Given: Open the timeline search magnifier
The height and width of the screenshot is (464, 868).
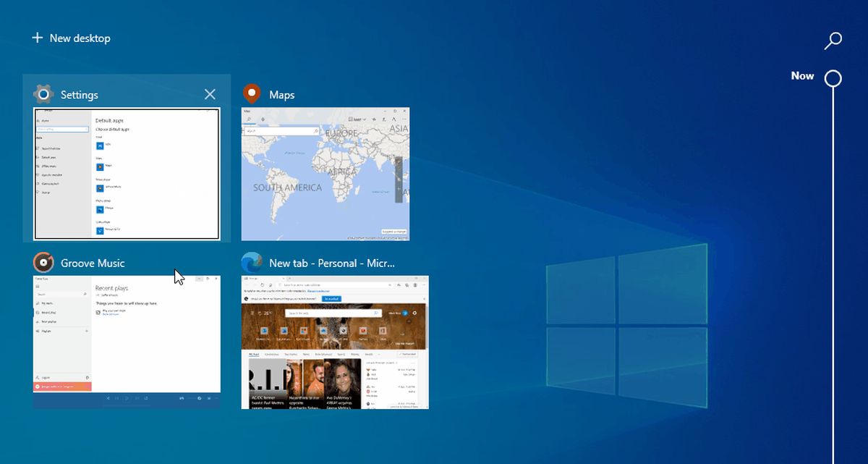Looking at the screenshot, I should tap(833, 41).
